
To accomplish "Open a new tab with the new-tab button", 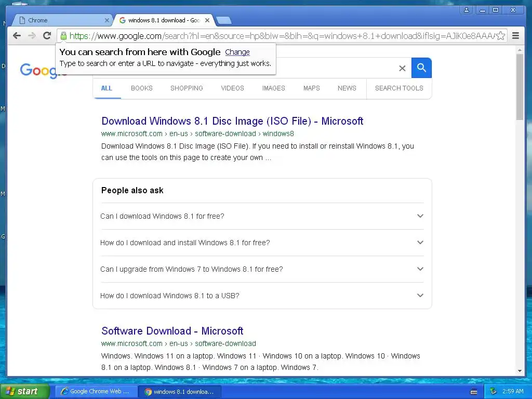I will (224, 21).
